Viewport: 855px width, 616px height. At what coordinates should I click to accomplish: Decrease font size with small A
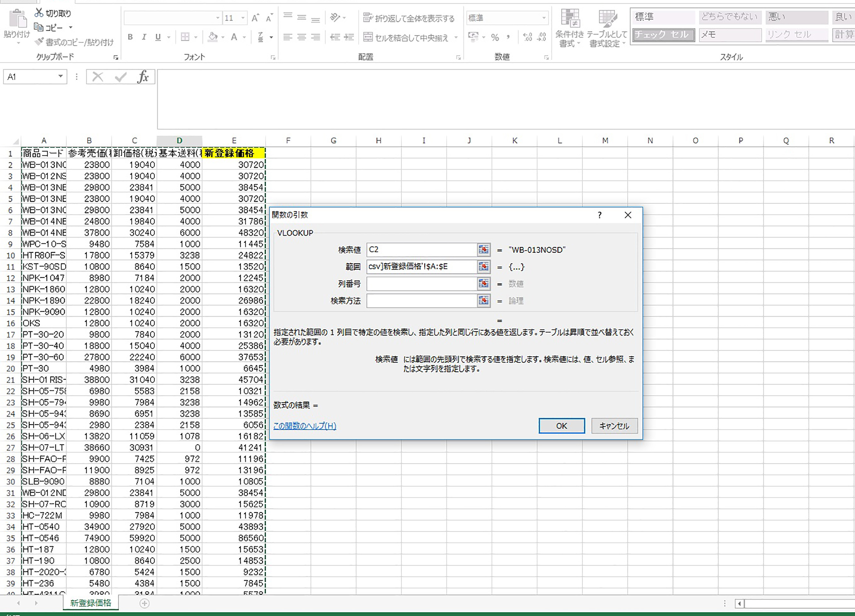pos(269,18)
